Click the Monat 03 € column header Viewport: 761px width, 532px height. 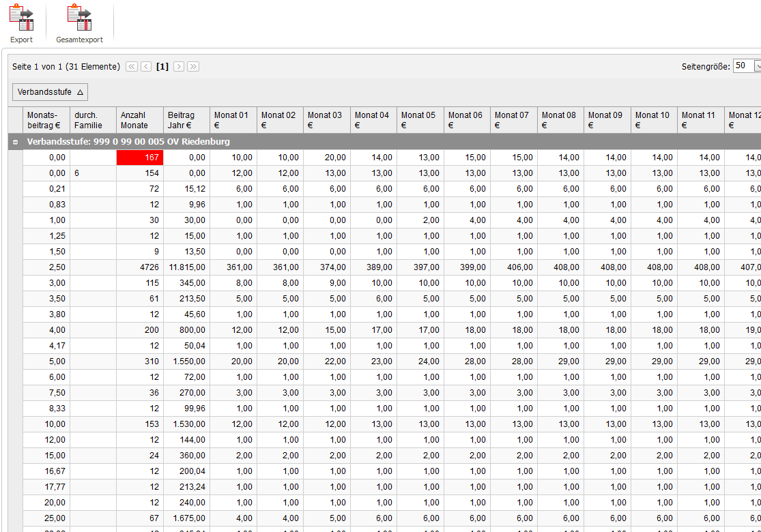tap(327, 120)
